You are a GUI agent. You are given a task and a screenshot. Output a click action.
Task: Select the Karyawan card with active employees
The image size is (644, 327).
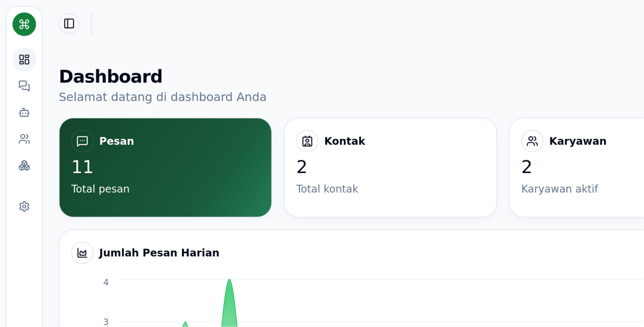click(584, 168)
